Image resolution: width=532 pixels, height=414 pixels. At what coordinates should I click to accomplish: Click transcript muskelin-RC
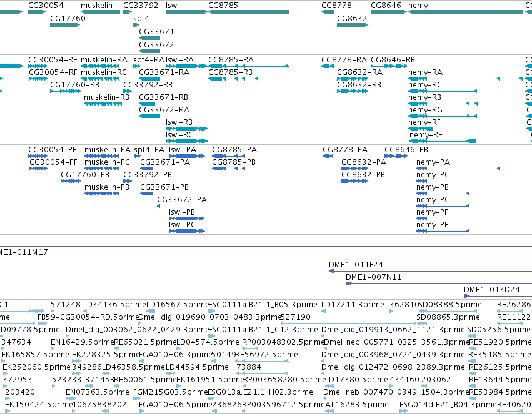click(101, 79)
